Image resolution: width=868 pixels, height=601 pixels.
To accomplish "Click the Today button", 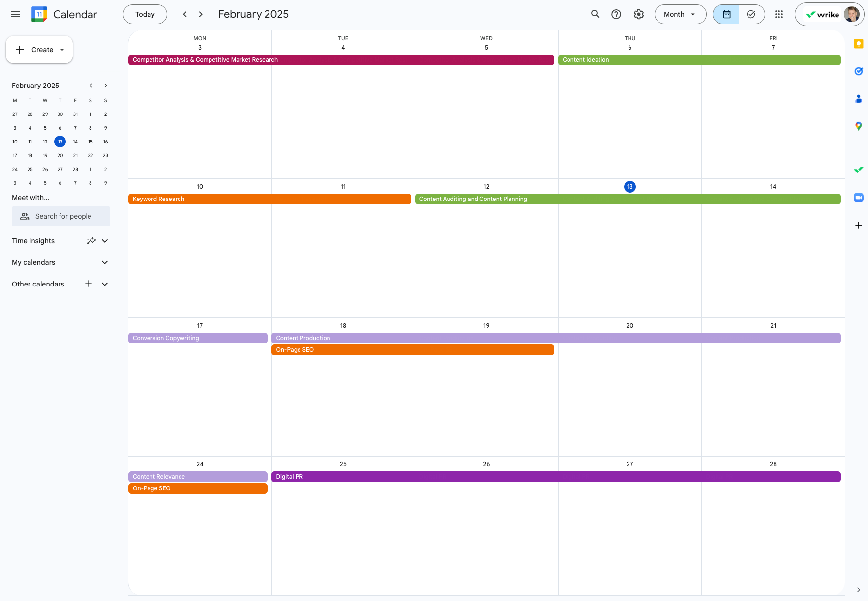I will (x=145, y=14).
